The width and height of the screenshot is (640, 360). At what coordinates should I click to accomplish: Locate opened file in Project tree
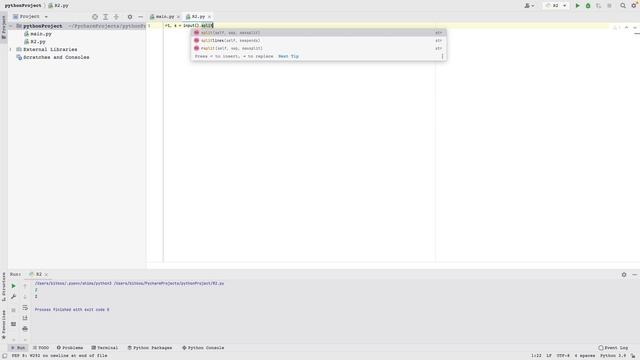(x=95, y=17)
